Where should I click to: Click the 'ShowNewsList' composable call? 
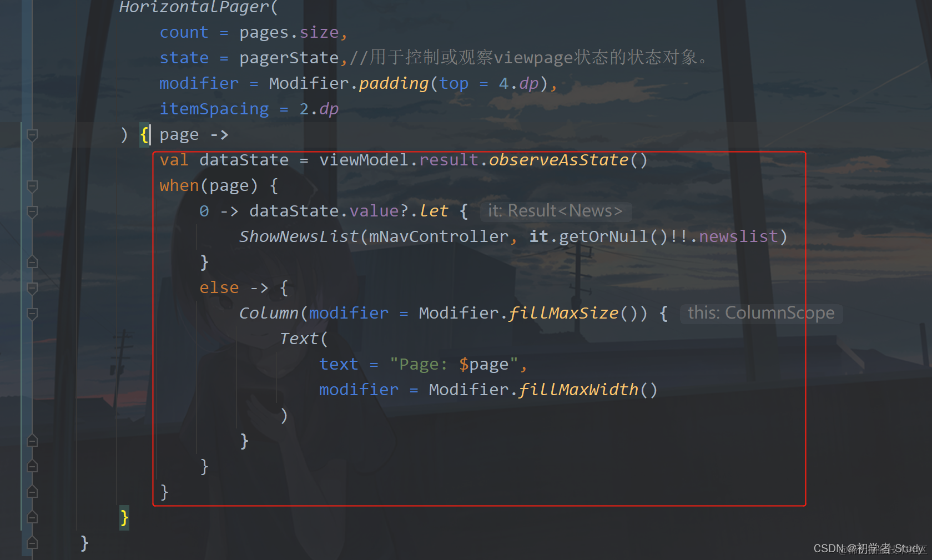(x=299, y=236)
